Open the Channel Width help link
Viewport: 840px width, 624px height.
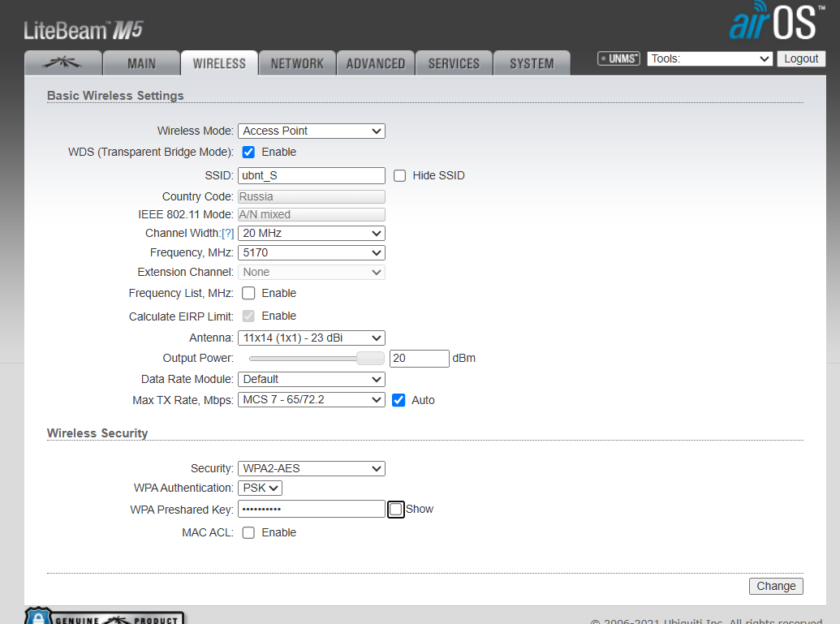coord(228,234)
